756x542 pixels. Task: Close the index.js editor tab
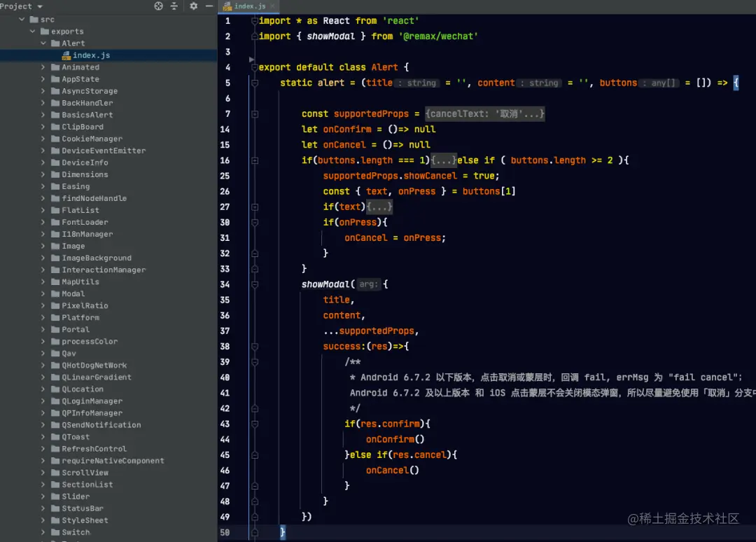coord(272,6)
